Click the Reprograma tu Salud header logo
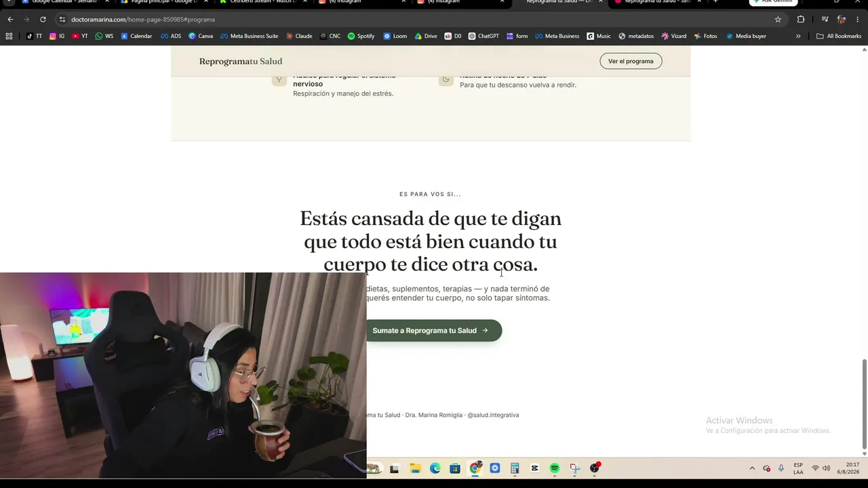868x488 pixels. click(x=241, y=61)
